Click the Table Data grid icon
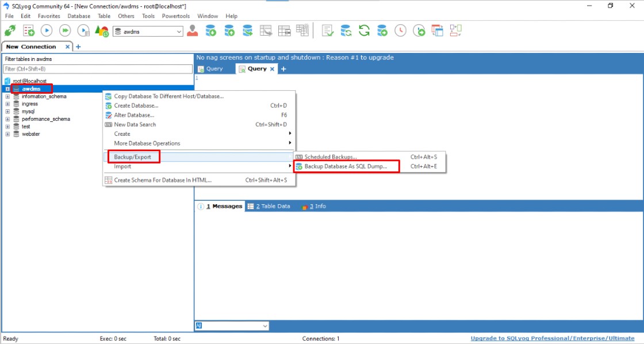The image size is (644, 344). click(251, 207)
